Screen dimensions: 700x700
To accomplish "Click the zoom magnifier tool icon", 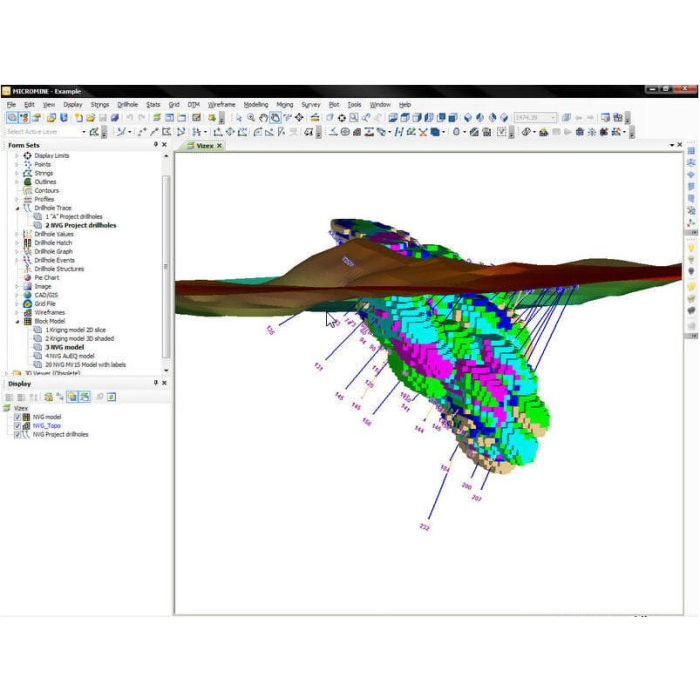I will coord(251,118).
